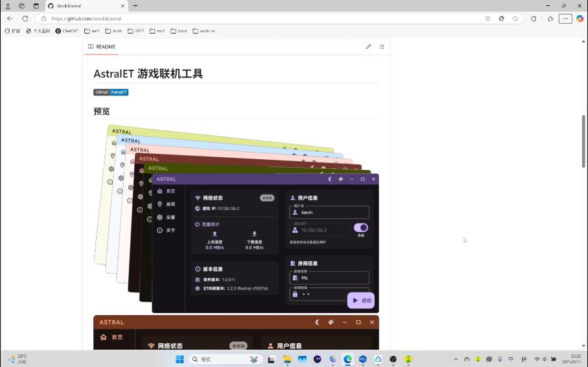Open the dark round-face app on the taskbar
588x367 pixels.
click(317, 359)
